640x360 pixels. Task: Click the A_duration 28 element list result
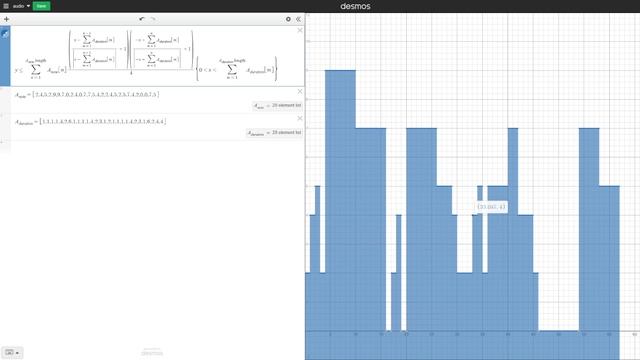(274, 133)
